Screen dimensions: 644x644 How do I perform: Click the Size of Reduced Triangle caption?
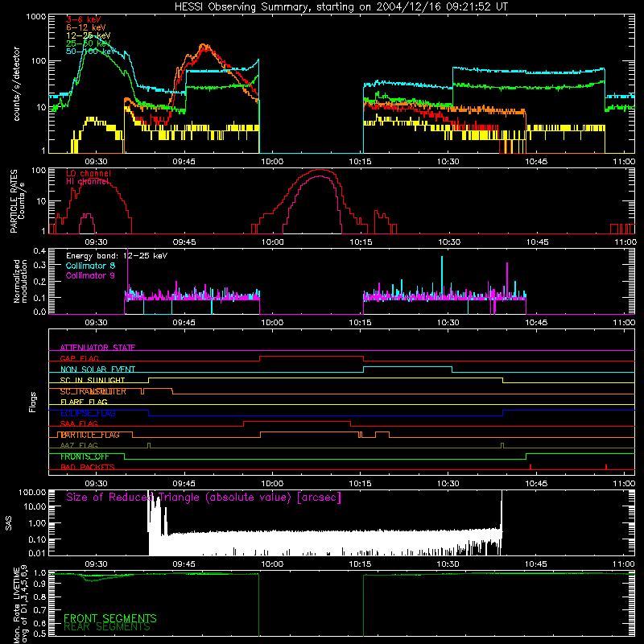pos(204,497)
